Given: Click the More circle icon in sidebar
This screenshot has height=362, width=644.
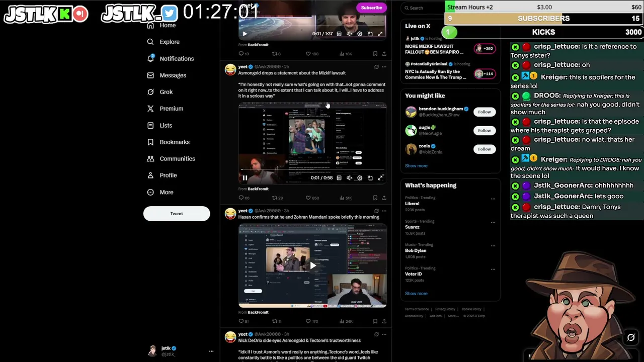Looking at the screenshot, I should [150, 192].
